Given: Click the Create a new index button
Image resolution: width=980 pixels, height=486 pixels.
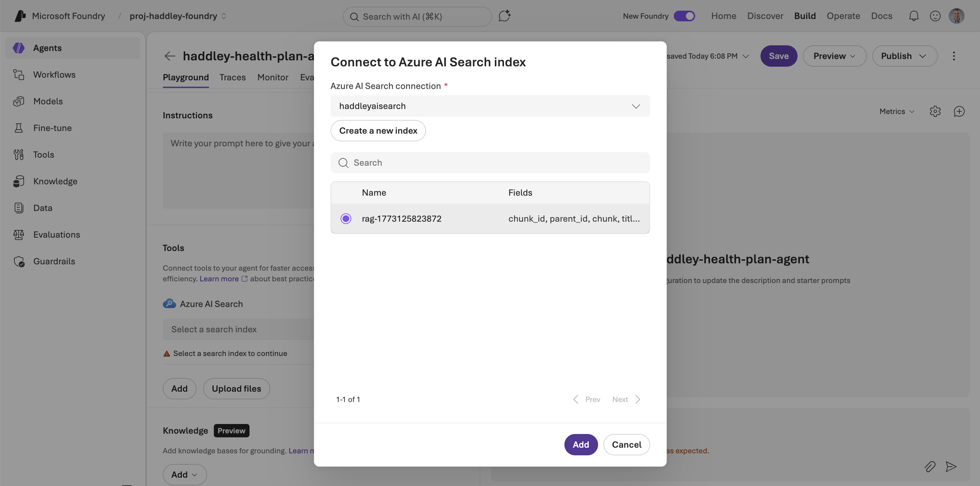Looking at the screenshot, I should coord(378,130).
